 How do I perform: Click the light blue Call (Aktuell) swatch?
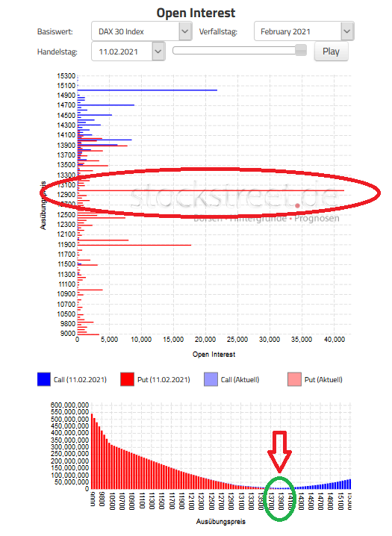pyautogui.click(x=211, y=379)
